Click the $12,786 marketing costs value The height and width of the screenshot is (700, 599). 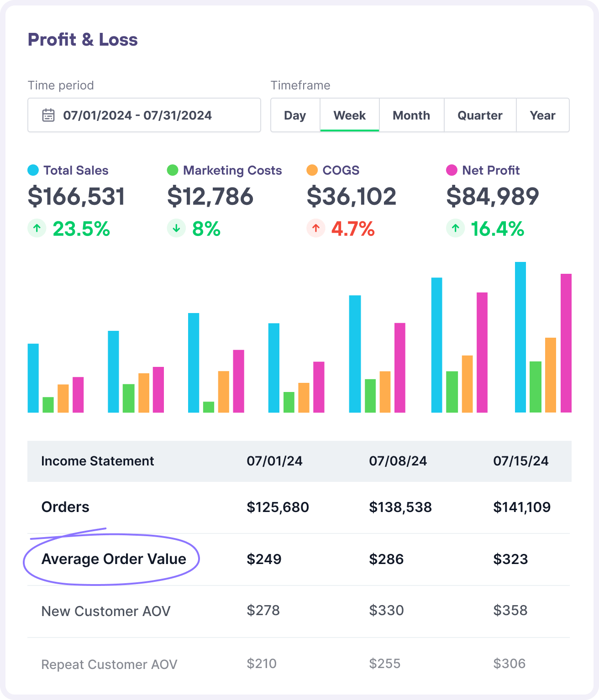(210, 197)
